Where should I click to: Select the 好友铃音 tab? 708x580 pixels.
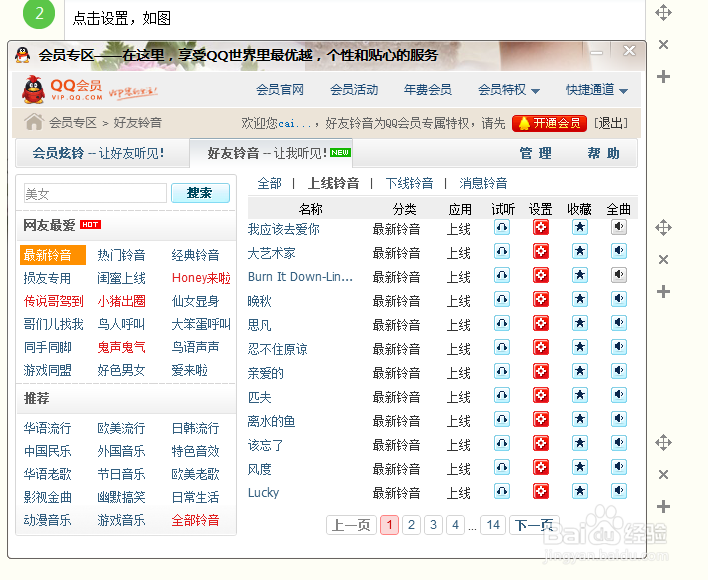(271, 153)
